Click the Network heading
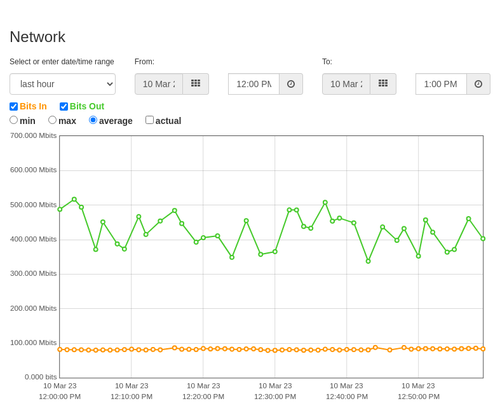 [x=37, y=37]
